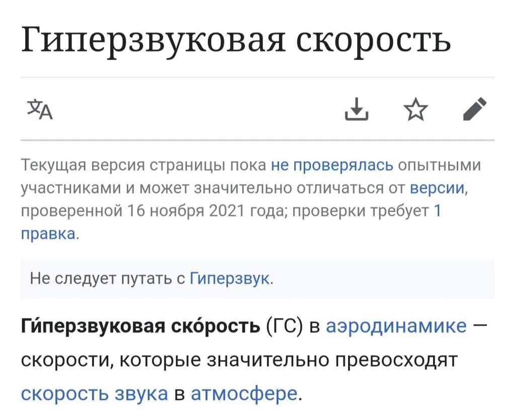515x420 pixels.
Task: Toggle the star watchlist icon
Action: coord(416,109)
